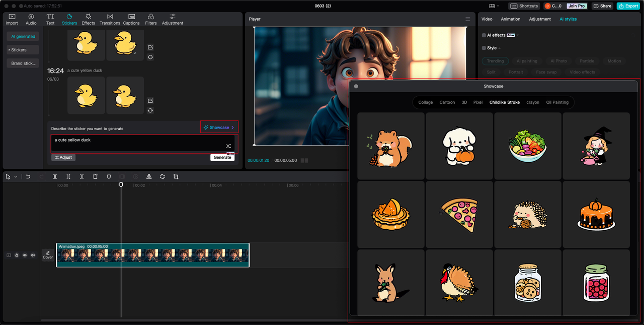Click the Rotate icon in timeline toolbar
The image size is (644, 325).
tap(162, 177)
